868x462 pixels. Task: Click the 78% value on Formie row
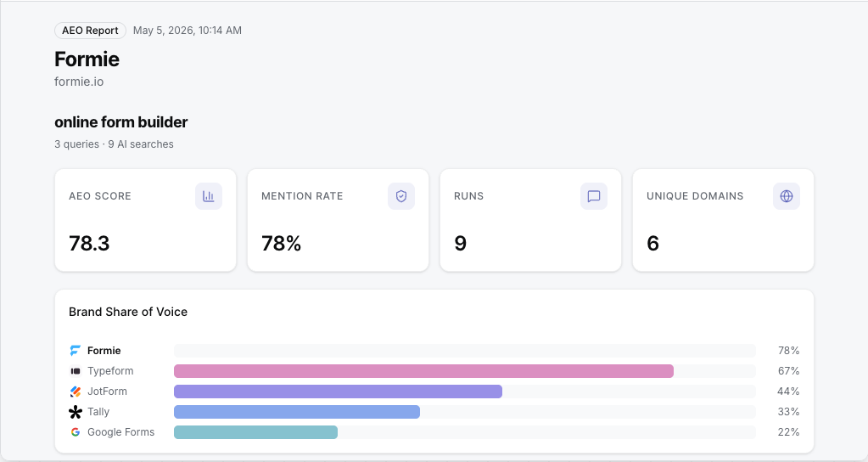[789, 351]
